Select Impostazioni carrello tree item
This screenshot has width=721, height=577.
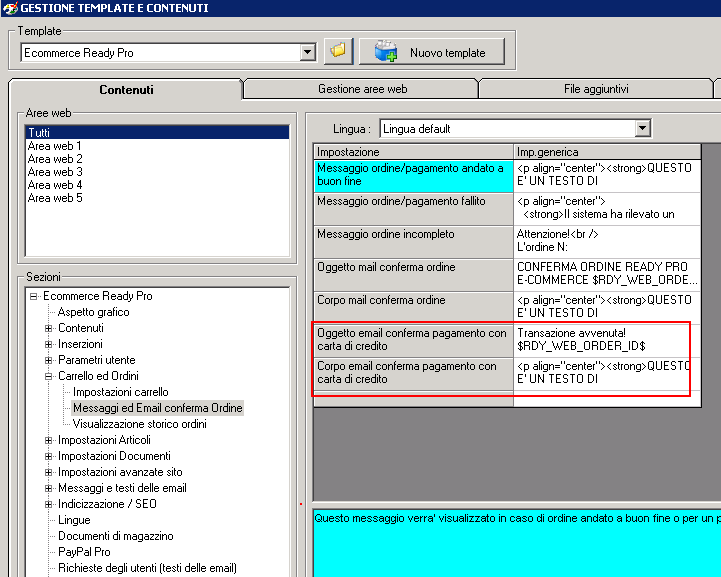120,392
